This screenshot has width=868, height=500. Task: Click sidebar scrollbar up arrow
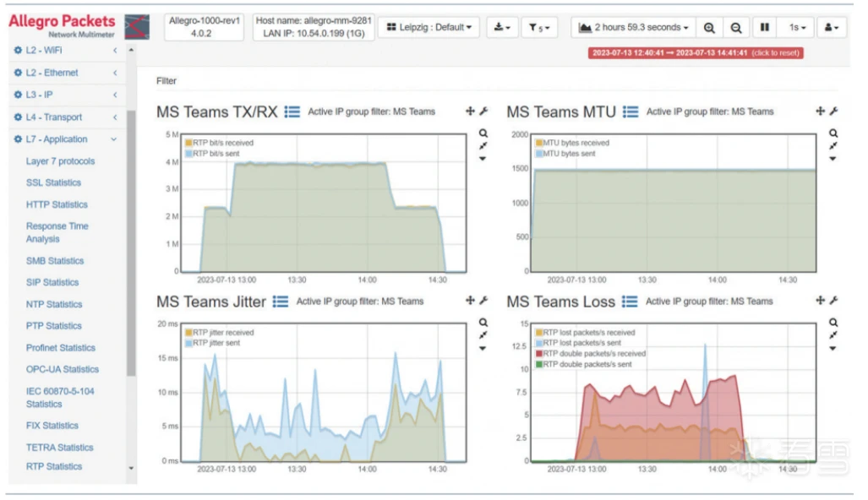(131, 50)
